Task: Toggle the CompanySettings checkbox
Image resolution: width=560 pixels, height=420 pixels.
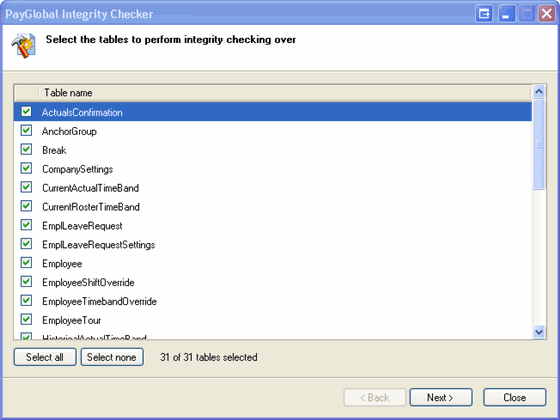Action: [x=26, y=168]
